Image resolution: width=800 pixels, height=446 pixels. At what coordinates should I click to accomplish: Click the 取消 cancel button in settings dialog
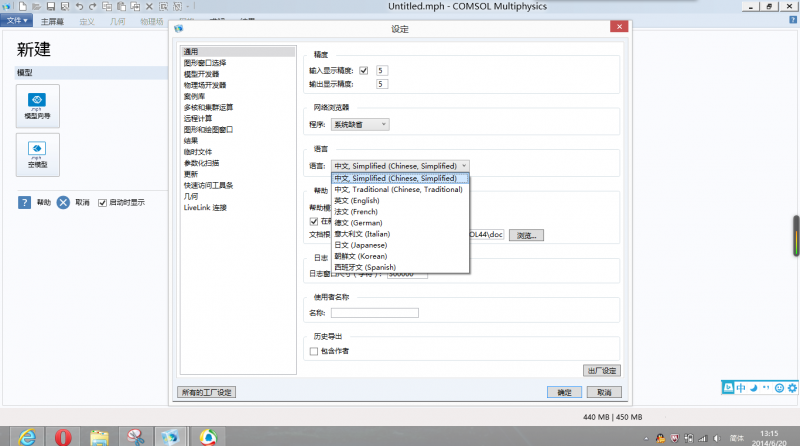tap(604, 392)
